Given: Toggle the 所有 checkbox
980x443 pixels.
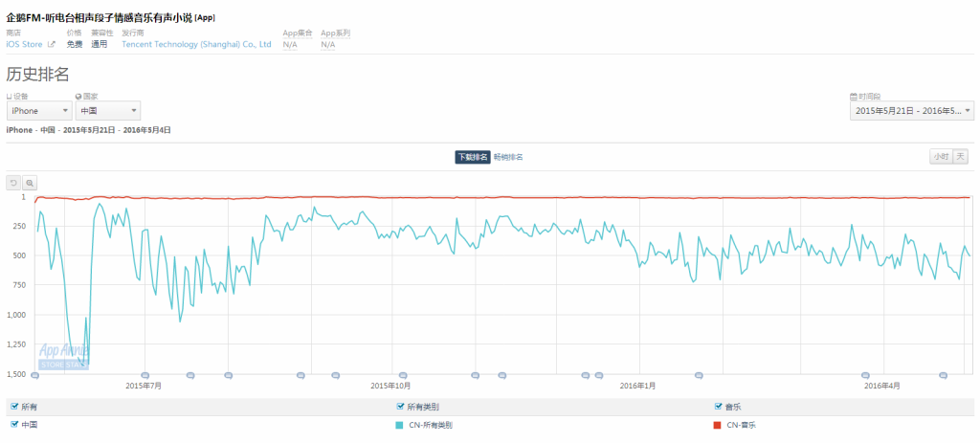Looking at the screenshot, I should [x=14, y=407].
